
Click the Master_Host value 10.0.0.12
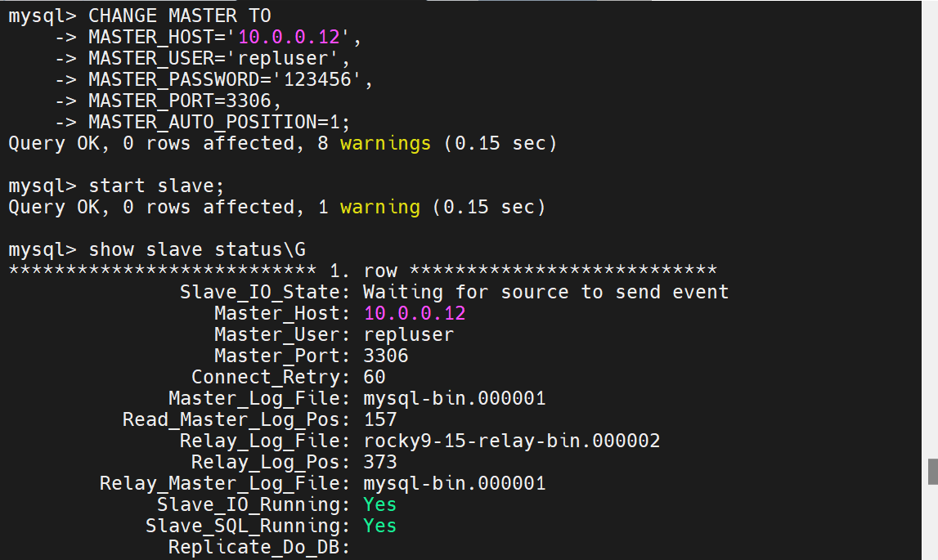[414, 313]
